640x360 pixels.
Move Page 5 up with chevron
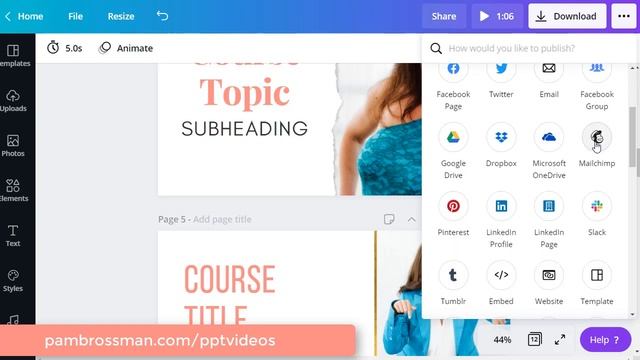point(411,220)
